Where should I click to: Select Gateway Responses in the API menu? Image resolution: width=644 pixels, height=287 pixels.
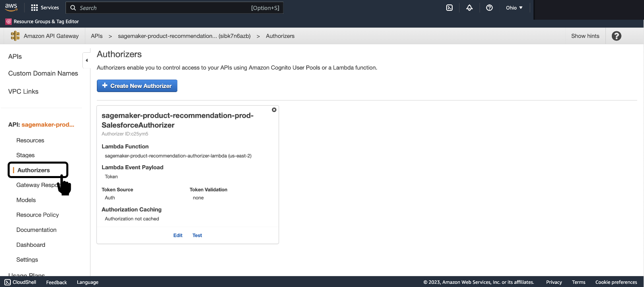38,185
